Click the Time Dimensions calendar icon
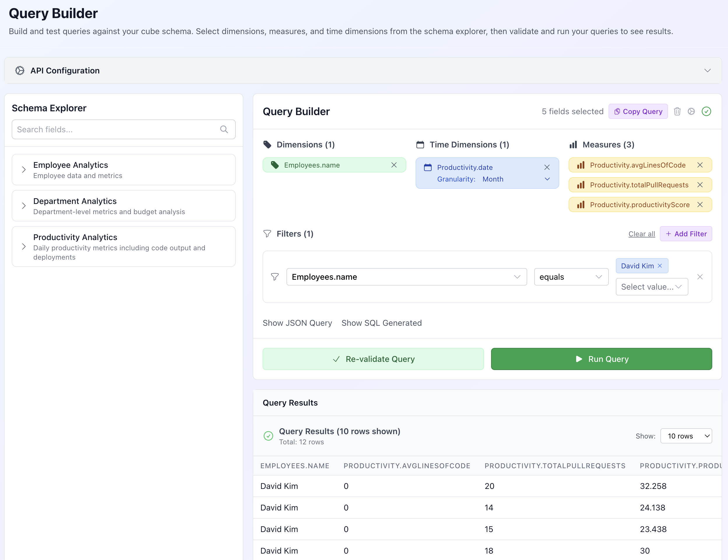The image size is (728, 560). point(420,145)
